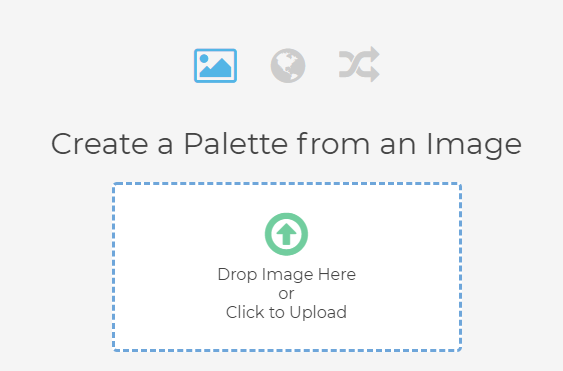
Task: Activate the shuffle tab in mode selector
Action: 359,64
